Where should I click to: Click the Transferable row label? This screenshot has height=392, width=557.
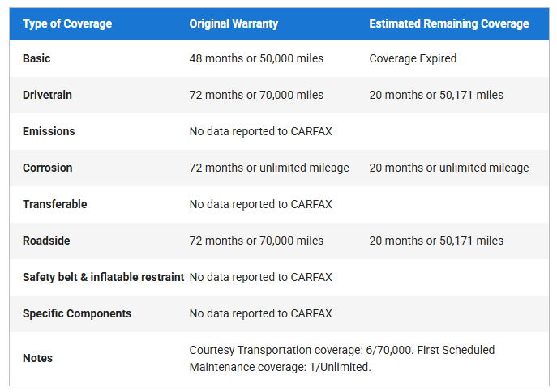[54, 204]
